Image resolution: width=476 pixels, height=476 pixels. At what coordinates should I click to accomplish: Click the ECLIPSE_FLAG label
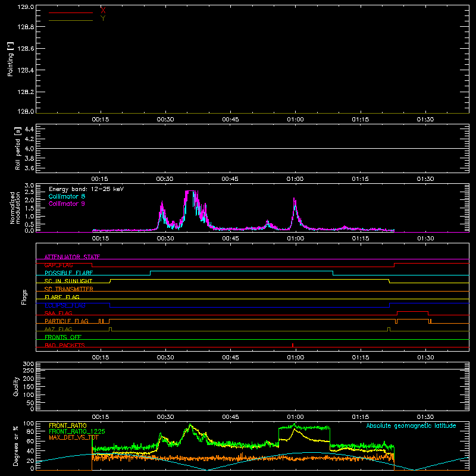[x=65, y=305]
